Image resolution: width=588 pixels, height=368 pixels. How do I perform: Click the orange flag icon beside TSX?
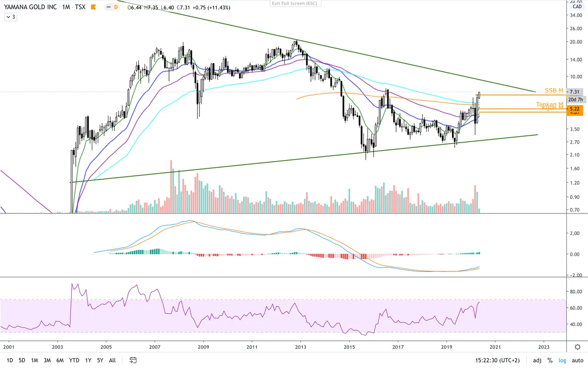(93, 7)
